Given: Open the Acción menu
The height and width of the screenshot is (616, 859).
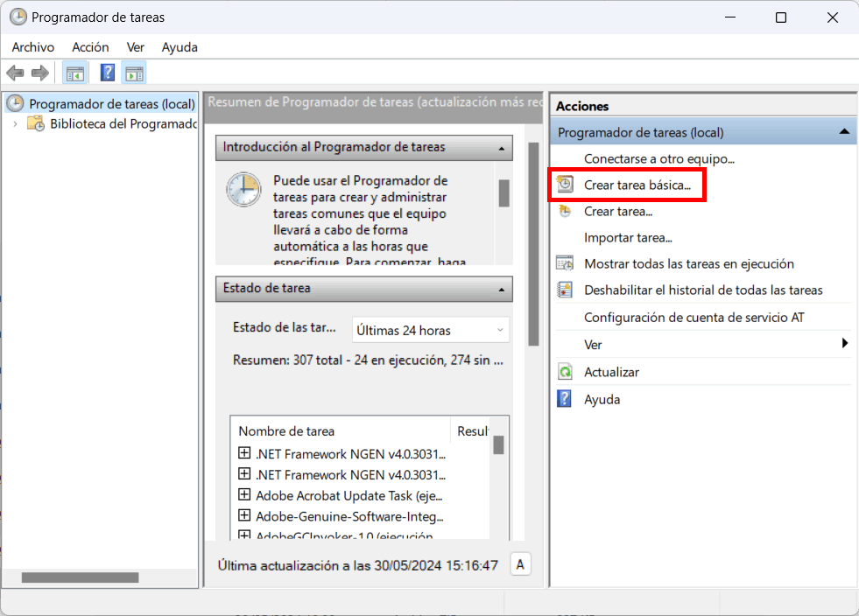Looking at the screenshot, I should point(90,47).
